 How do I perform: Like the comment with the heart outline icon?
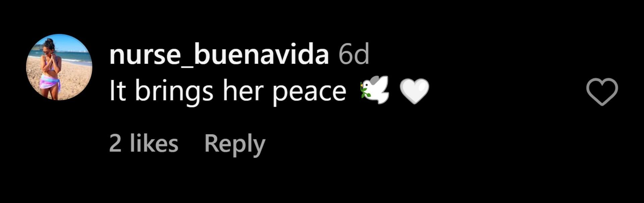[x=602, y=92]
